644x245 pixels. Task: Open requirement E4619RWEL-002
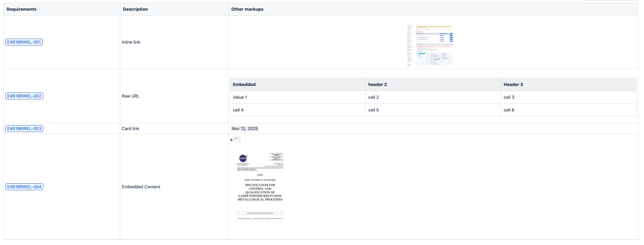coord(24,96)
